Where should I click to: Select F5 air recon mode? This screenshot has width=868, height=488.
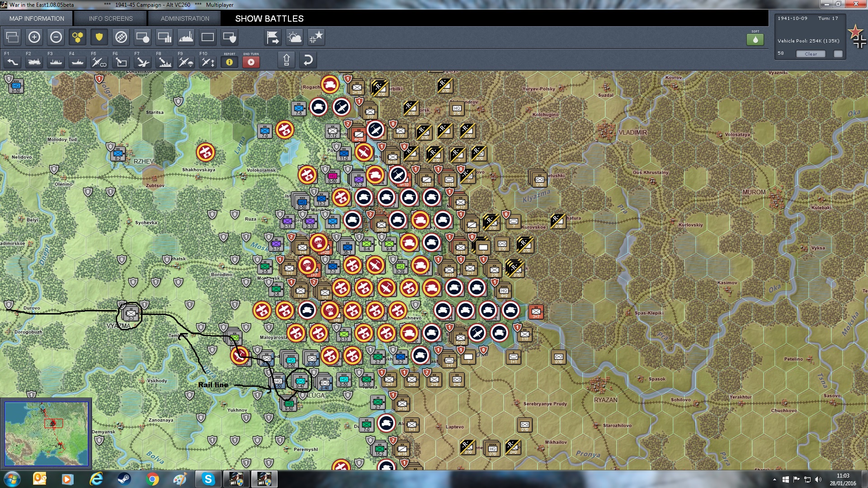click(99, 62)
